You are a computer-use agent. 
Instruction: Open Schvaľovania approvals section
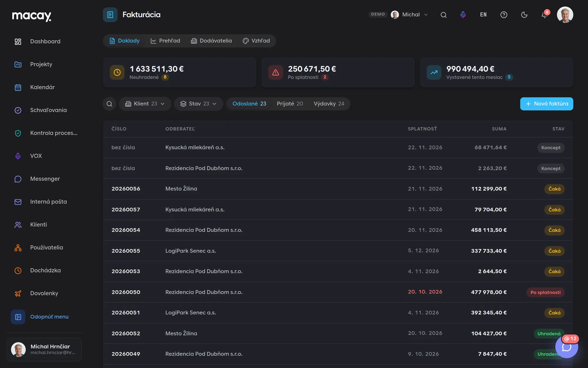point(45,110)
